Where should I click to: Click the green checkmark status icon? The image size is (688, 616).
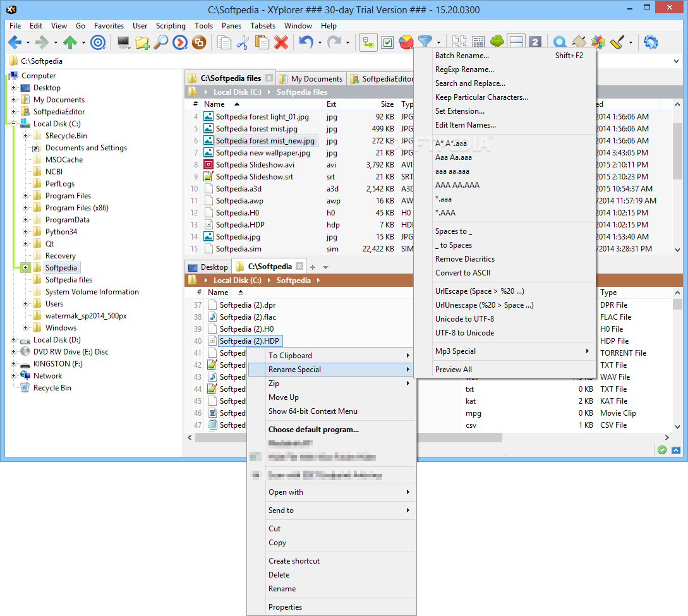(662, 450)
